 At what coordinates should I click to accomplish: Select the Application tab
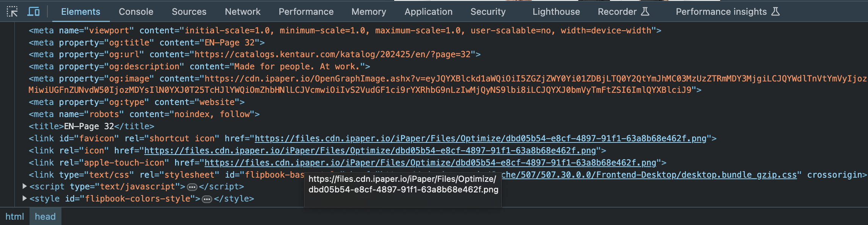point(428,12)
